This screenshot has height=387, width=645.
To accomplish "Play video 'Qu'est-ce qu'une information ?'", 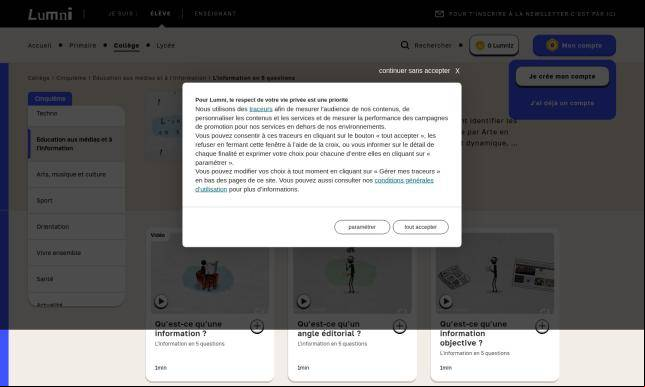I will pyautogui.click(x=161, y=301).
